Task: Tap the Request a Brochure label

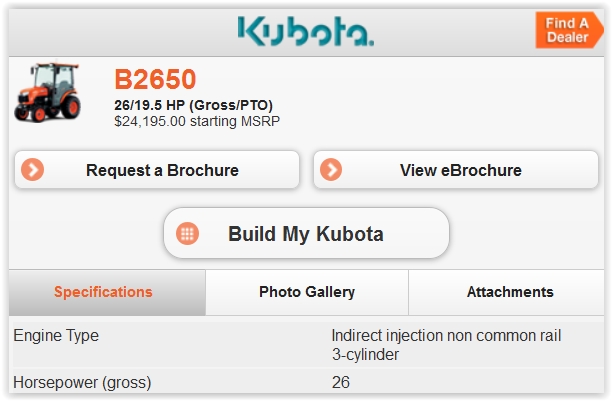Action: point(162,170)
